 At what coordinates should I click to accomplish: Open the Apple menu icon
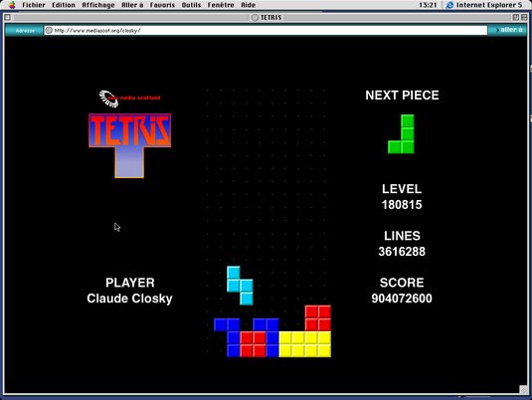click(x=12, y=5)
